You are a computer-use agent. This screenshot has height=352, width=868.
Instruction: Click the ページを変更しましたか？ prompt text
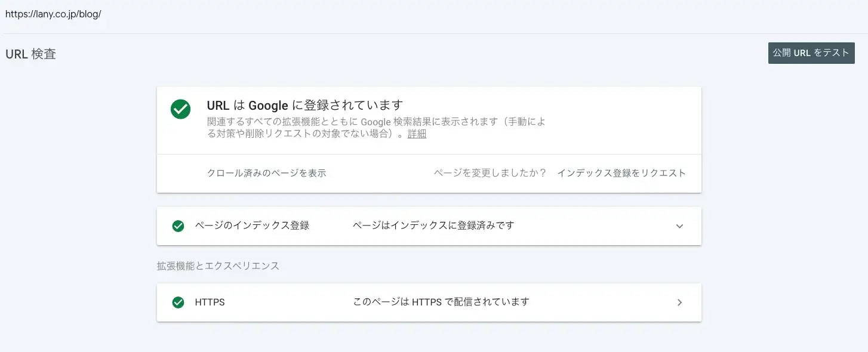(490, 173)
